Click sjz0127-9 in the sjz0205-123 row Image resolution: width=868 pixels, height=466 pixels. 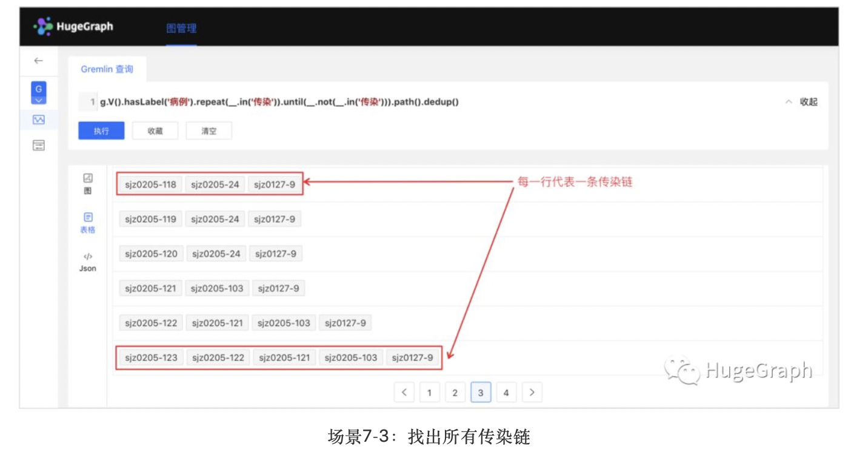pos(413,357)
